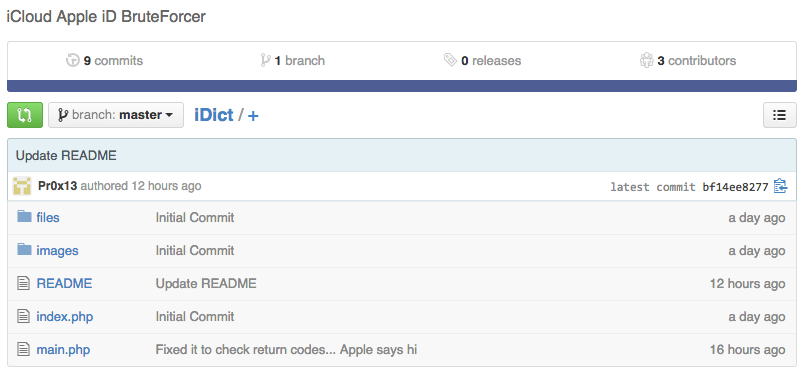The image size is (803, 372).
Task: Open Update README message in README row
Action: click(x=206, y=283)
